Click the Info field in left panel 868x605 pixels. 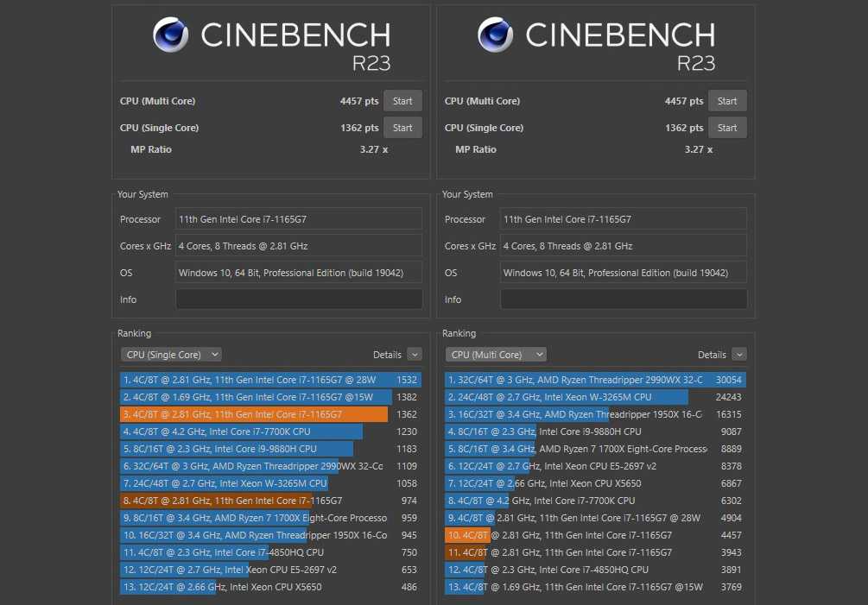coord(299,299)
